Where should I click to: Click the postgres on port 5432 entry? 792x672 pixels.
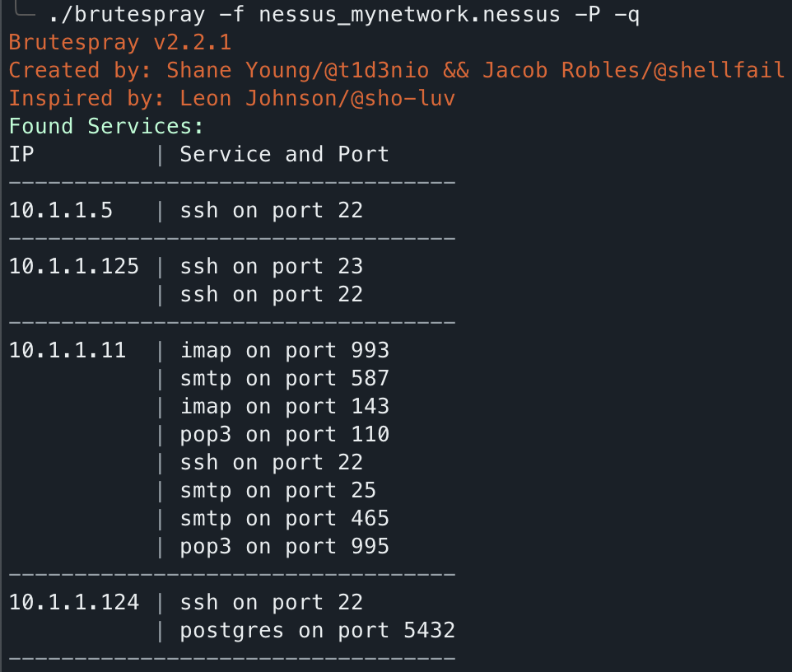[318, 630]
